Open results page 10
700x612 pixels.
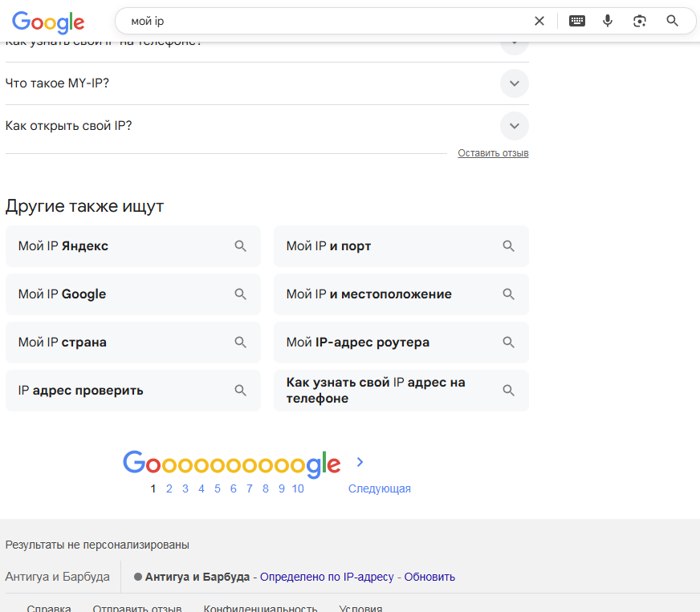298,488
